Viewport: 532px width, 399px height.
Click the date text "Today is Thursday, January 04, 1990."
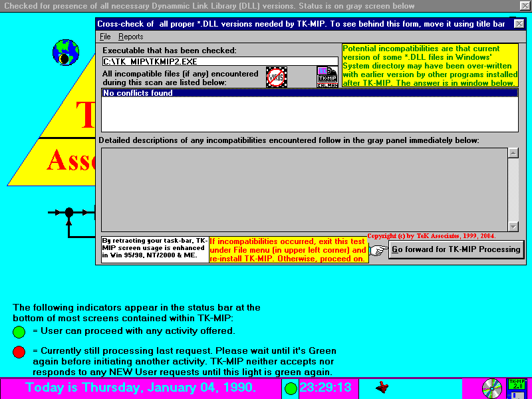click(x=141, y=388)
